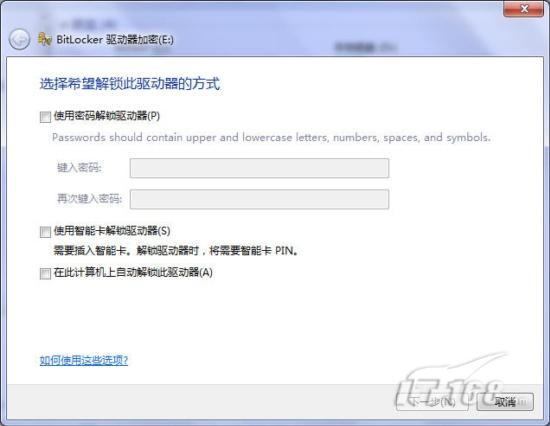Click the BitLocker key icon in title
This screenshot has height=426, width=550.
click(45, 39)
